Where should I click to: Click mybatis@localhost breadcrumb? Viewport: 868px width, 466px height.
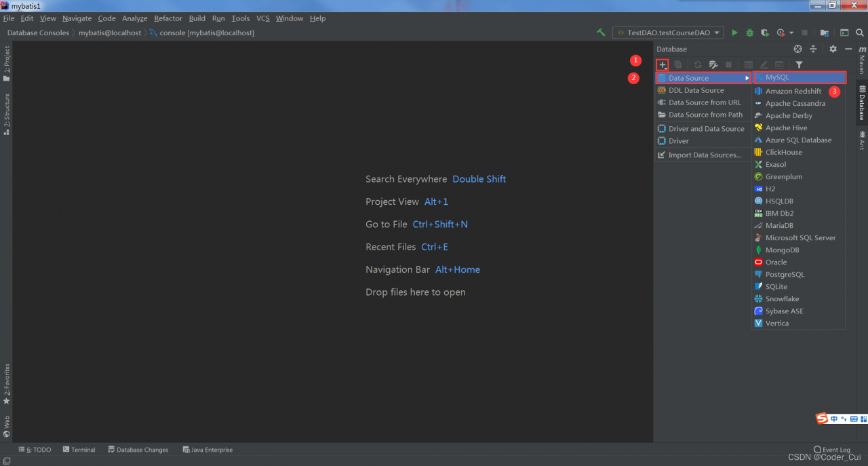[x=110, y=33]
